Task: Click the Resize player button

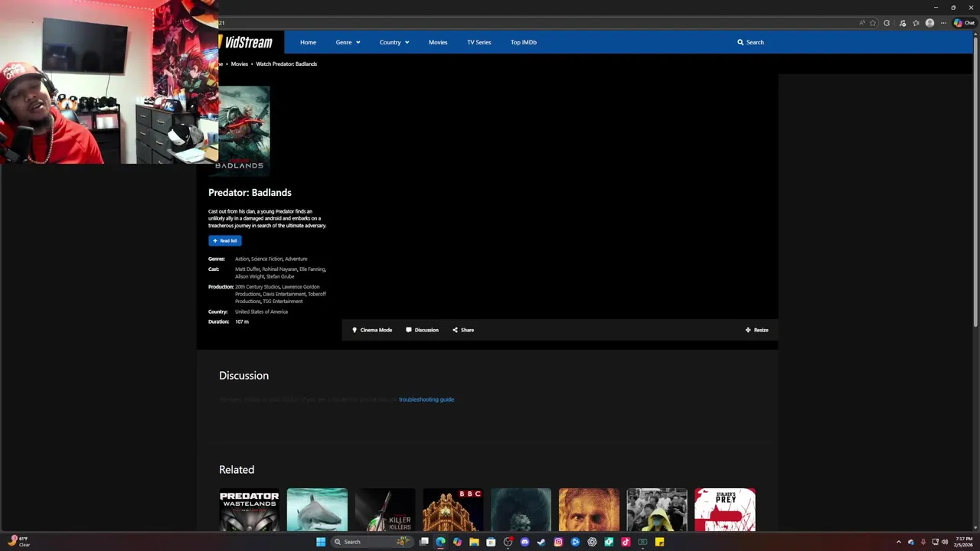Action: (x=756, y=330)
